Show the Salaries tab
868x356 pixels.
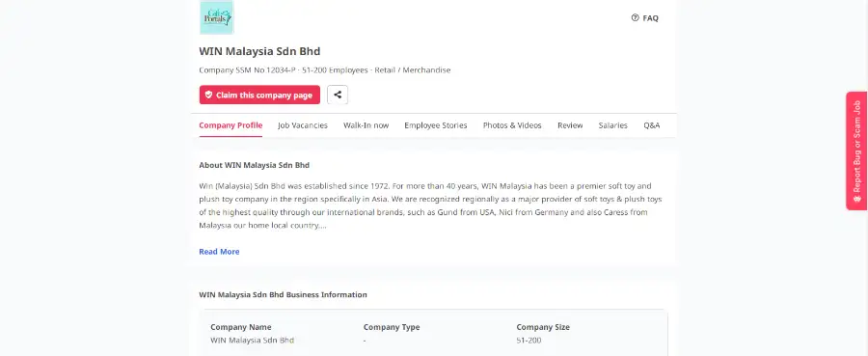click(x=612, y=125)
